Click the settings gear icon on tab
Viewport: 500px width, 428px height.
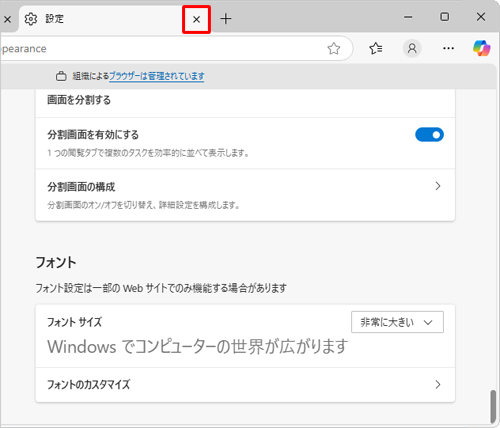(x=31, y=19)
